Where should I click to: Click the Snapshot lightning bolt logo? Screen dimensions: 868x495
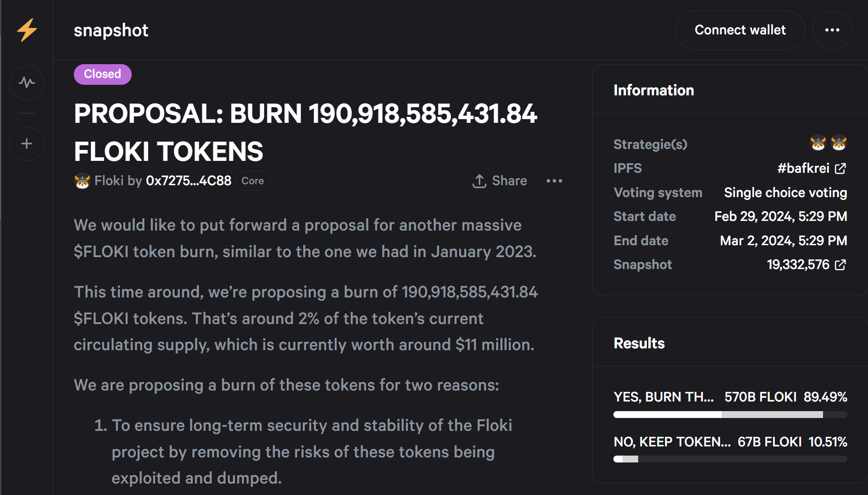(27, 30)
